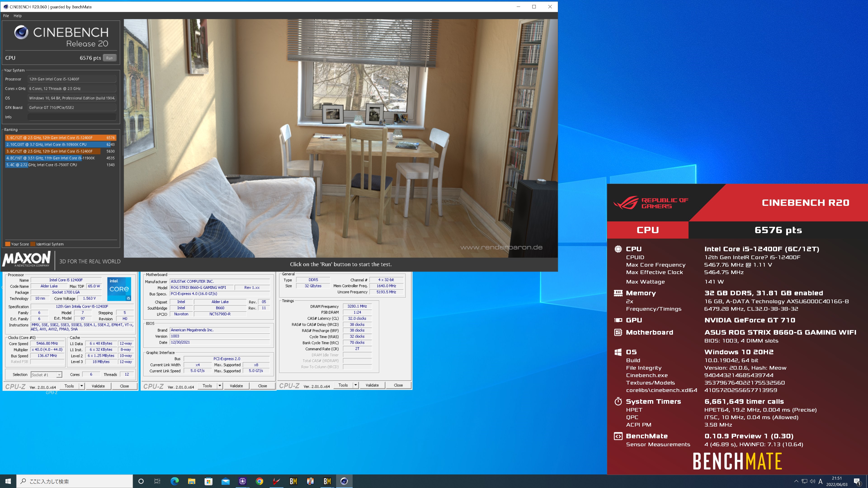Screen dimensions: 868x488
Task: Click the Cinebench taskbar icon
Action: [344, 481]
